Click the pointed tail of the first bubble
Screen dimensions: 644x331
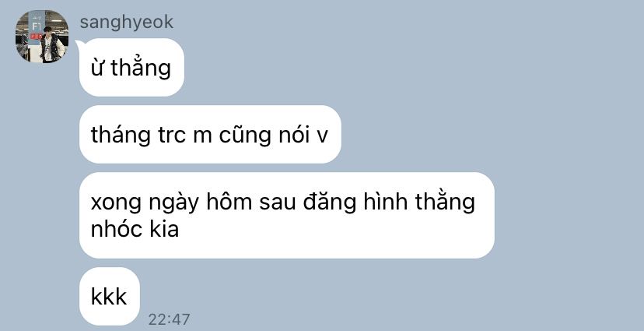tap(78, 41)
